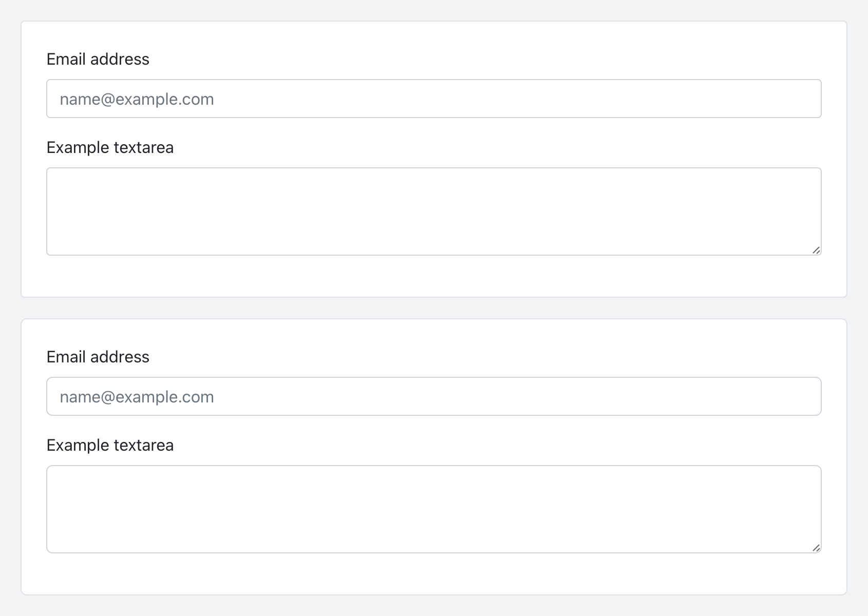This screenshot has width=868, height=616.
Task: Focus the second card's Example textarea box
Action: click(x=433, y=509)
